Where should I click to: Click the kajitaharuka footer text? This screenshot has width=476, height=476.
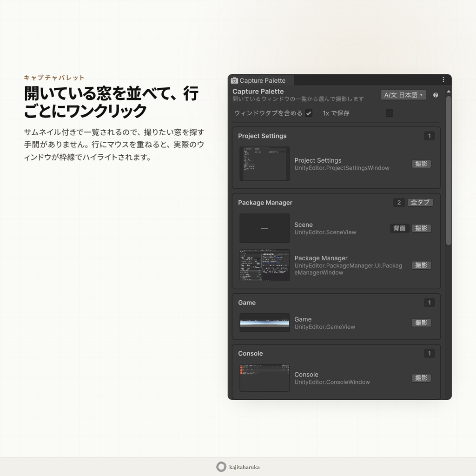tap(245, 467)
